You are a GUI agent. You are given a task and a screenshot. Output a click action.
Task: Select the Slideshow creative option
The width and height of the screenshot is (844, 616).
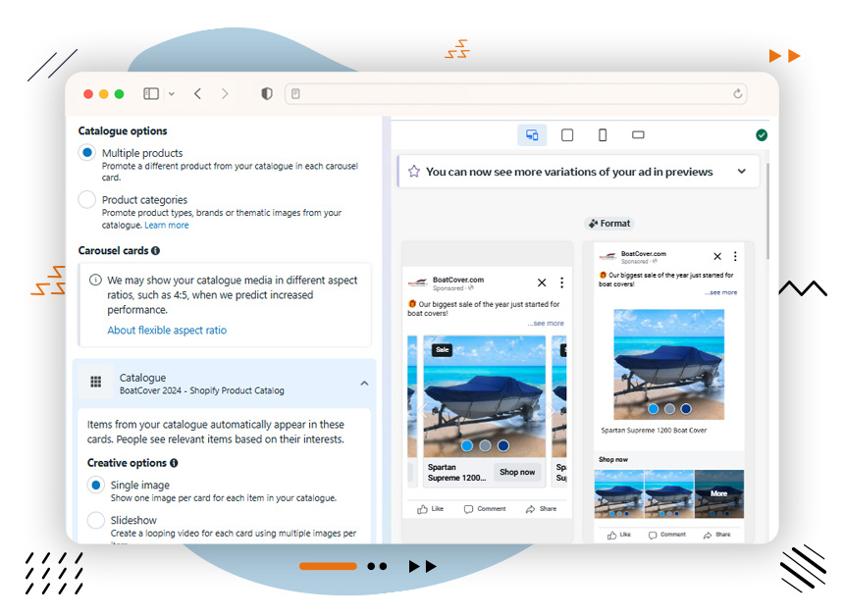(95, 520)
